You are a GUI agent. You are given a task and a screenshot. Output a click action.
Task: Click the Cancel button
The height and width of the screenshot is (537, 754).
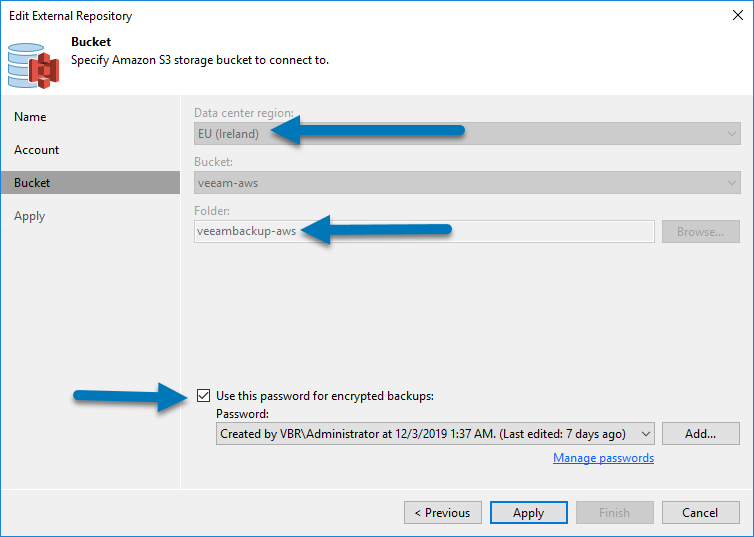pos(701,513)
